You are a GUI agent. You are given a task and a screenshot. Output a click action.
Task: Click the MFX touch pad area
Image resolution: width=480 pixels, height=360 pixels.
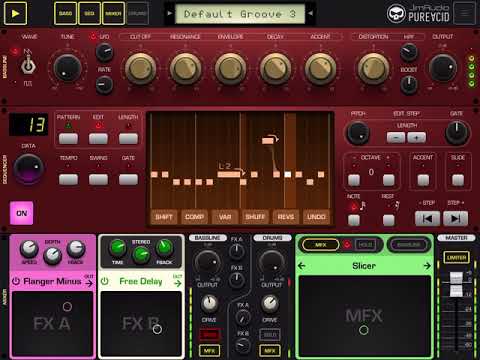(x=364, y=316)
